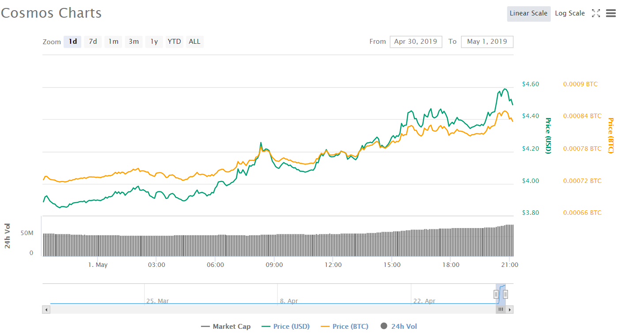The height and width of the screenshot is (335, 644).
Task: Click the 0.0009 BTC axis label
Action: pos(580,84)
